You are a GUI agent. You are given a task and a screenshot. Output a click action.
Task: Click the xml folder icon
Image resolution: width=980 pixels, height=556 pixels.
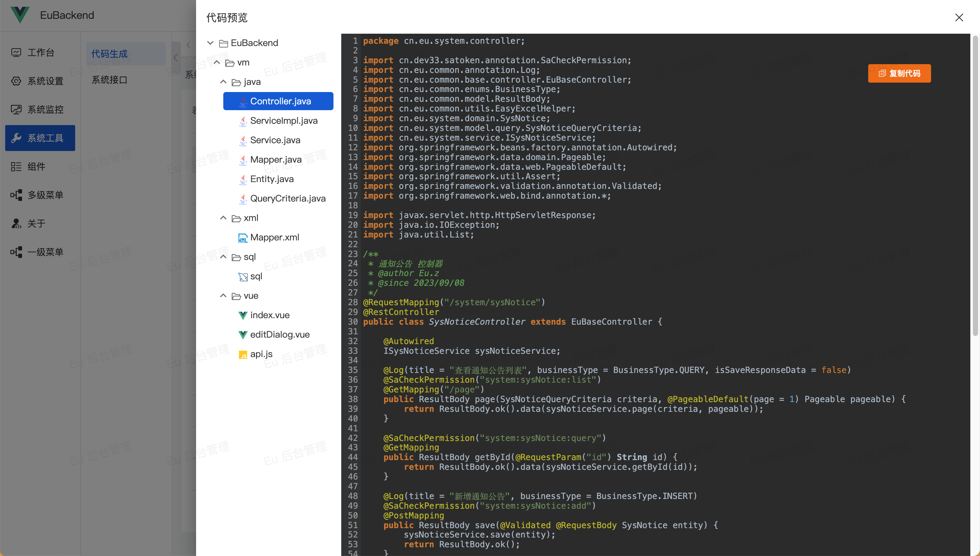point(236,218)
